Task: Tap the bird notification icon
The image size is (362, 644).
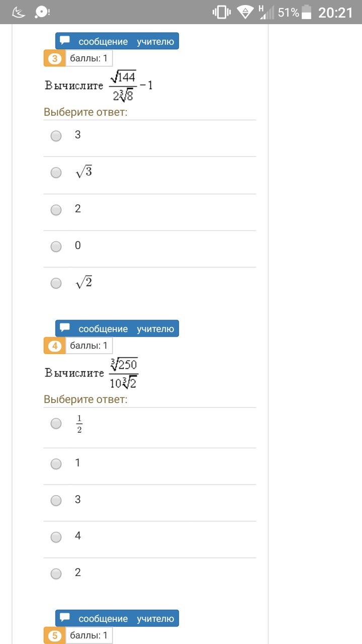Action: tap(18, 12)
